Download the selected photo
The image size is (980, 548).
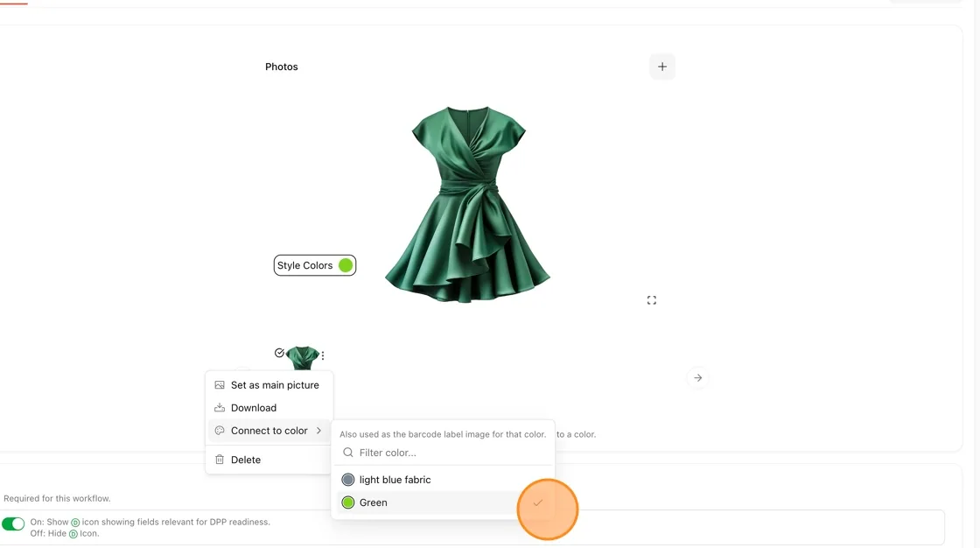click(x=269, y=408)
